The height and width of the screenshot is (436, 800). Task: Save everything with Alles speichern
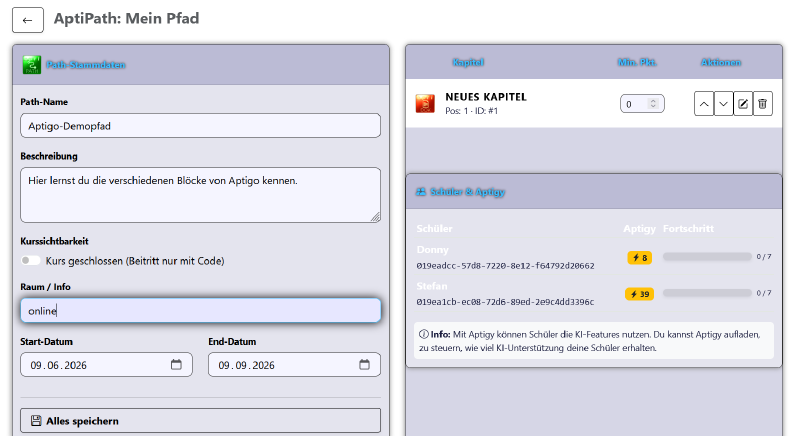point(201,421)
